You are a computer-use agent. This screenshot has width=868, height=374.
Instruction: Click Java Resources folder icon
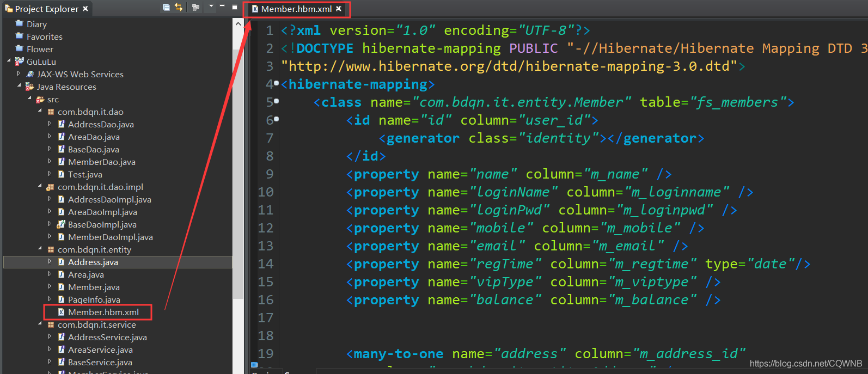pos(30,87)
